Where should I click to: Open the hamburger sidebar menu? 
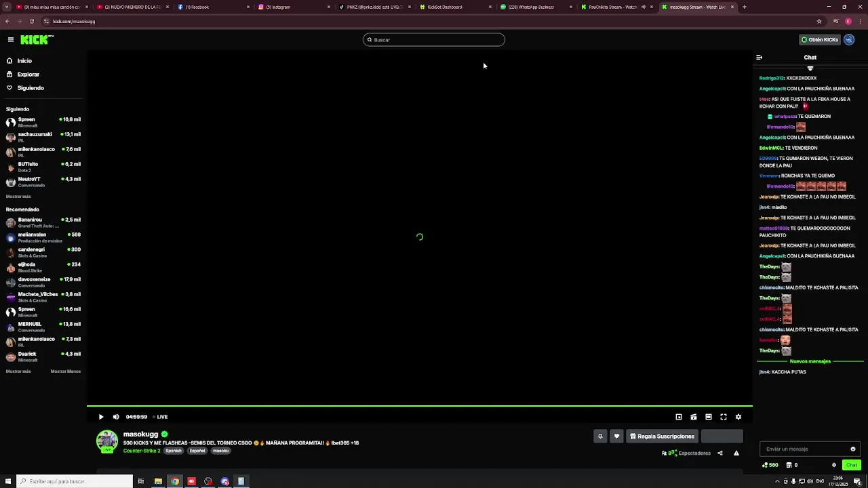[11, 40]
